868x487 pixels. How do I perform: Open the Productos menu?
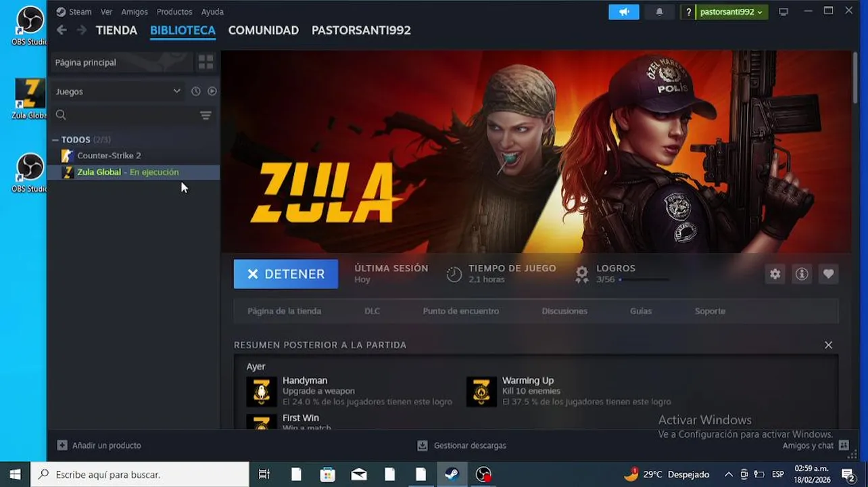(174, 11)
